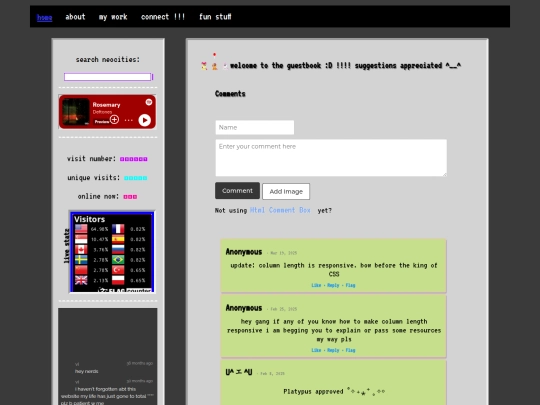Click the United Kingdom flag in Visitors
540x405 pixels.
[81, 280]
